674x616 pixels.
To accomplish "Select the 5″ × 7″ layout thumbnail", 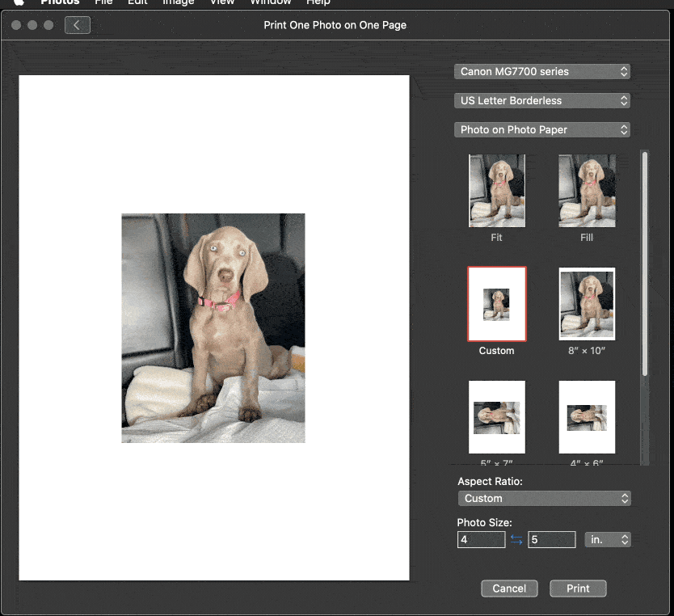I will (x=496, y=417).
